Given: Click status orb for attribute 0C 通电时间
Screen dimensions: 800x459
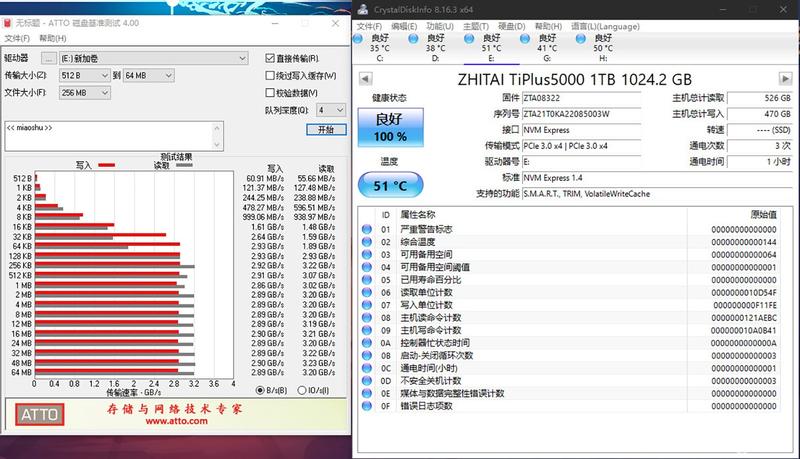Looking at the screenshot, I should 367,368.
